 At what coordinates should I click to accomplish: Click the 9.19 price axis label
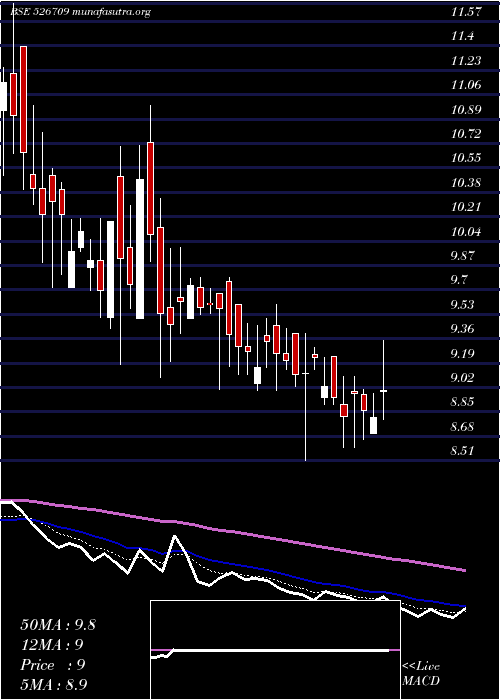(462, 353)
